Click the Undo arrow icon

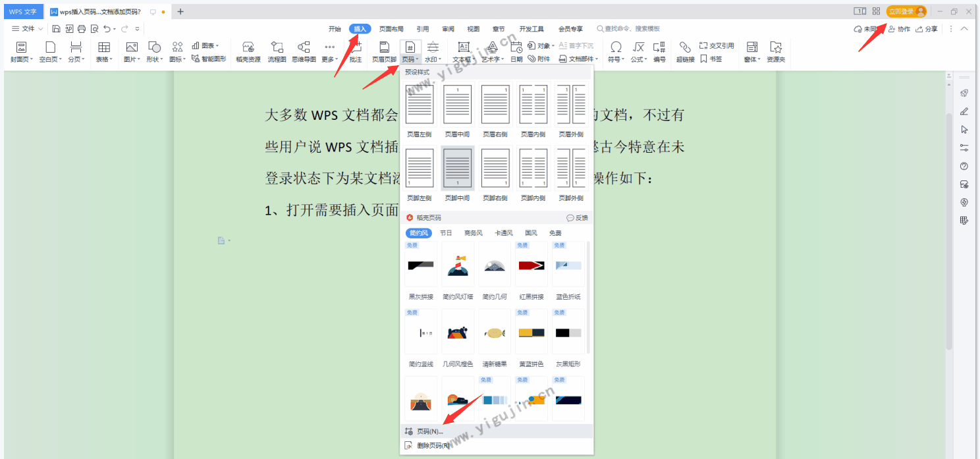pos(107,29)
